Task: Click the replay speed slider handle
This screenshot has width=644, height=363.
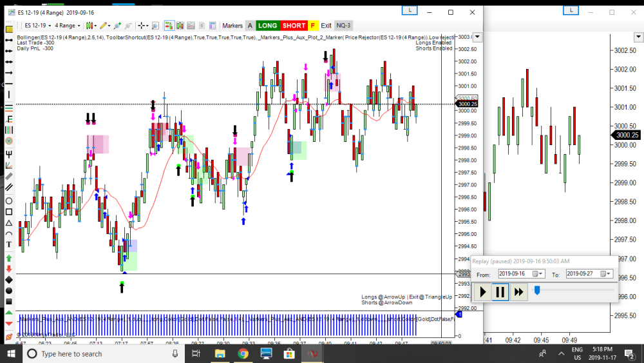Action: coord(537,291)
